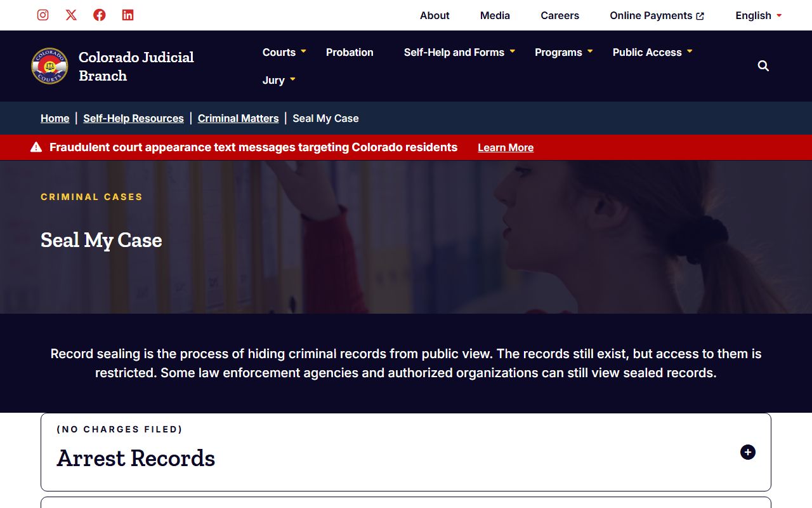812x508 pixels.
Task: Expand the Jury menu
Action: tap(279, 80)
